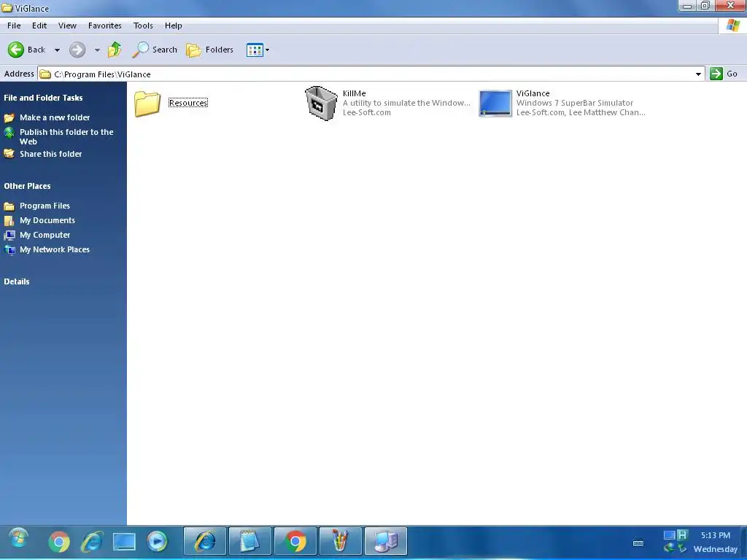
Task: Click Publish this folder to the Web
Action: (66, 136)
